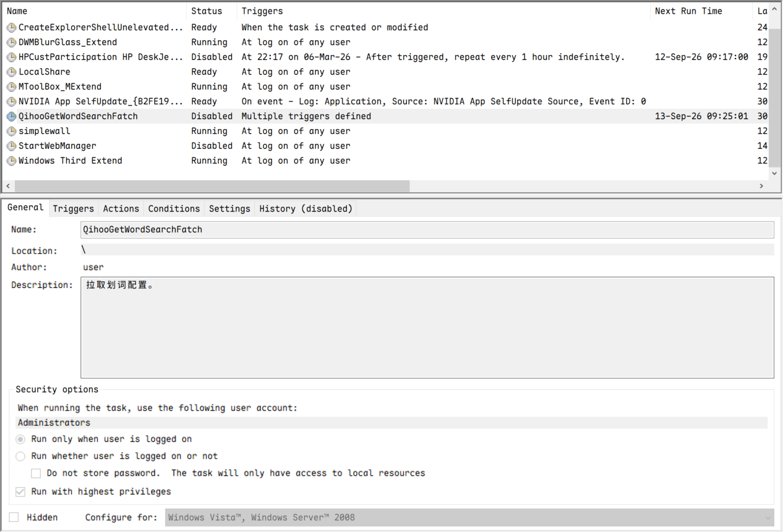The height and width of the screenshot is (532, 783).
Task: Click the Name field showing QihooGetWordSearchFatch
Action: [427, 230]
